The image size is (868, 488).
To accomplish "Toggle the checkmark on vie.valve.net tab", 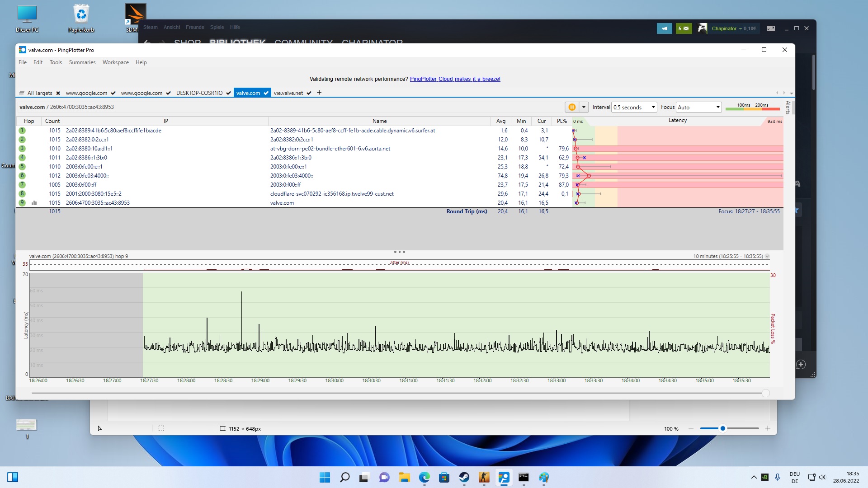I will tap(309, 93).
